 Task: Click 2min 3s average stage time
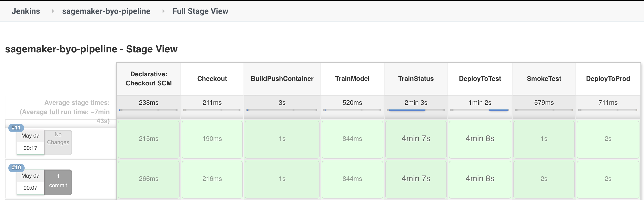tap(416, 103)
